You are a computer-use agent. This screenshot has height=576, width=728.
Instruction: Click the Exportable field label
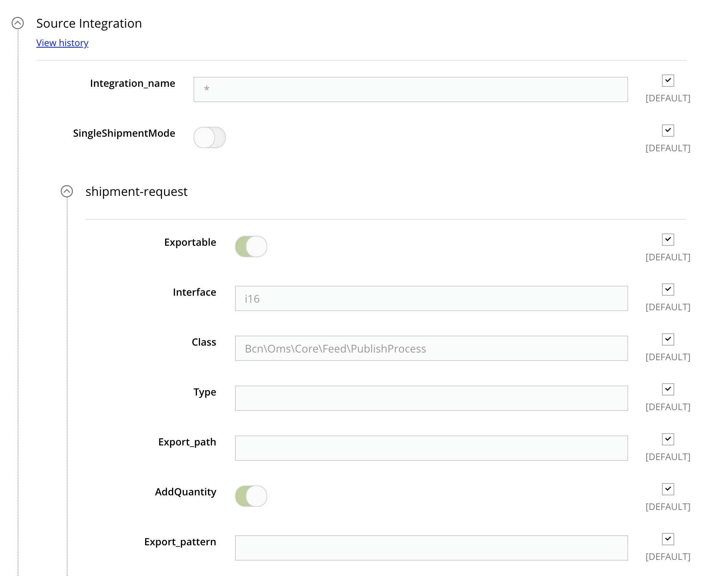pos(190,242)
